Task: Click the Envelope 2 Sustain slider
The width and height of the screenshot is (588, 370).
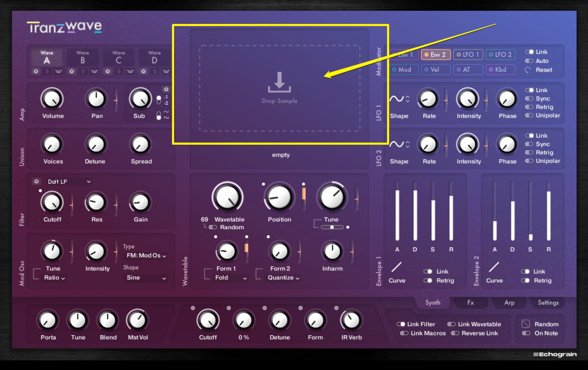Action: click(530, 211)
